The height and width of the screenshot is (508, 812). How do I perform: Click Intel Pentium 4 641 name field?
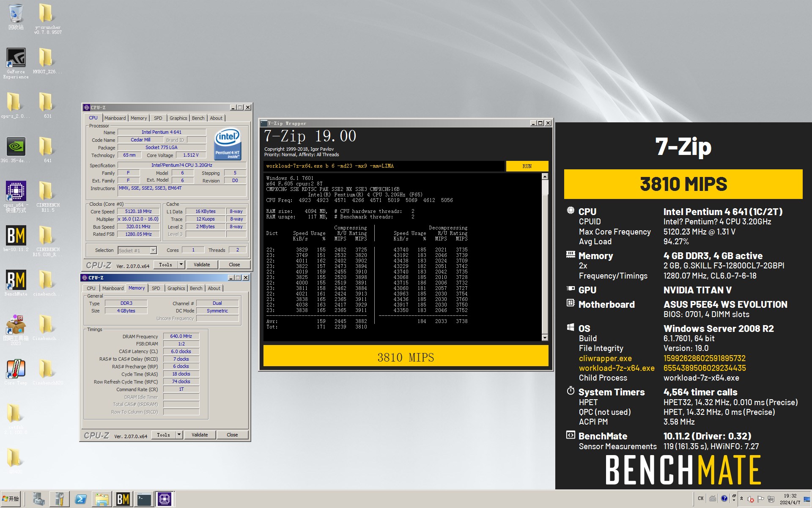click(x=162, y=132)
